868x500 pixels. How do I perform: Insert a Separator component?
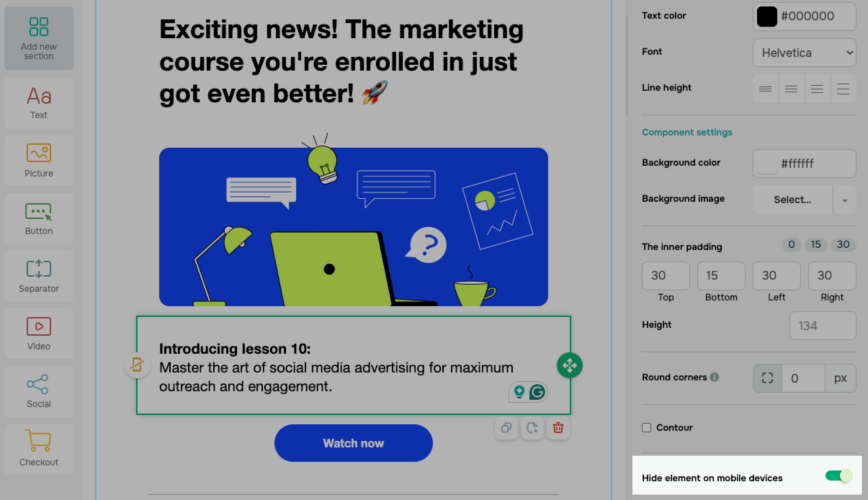click(x=39, y=276)
